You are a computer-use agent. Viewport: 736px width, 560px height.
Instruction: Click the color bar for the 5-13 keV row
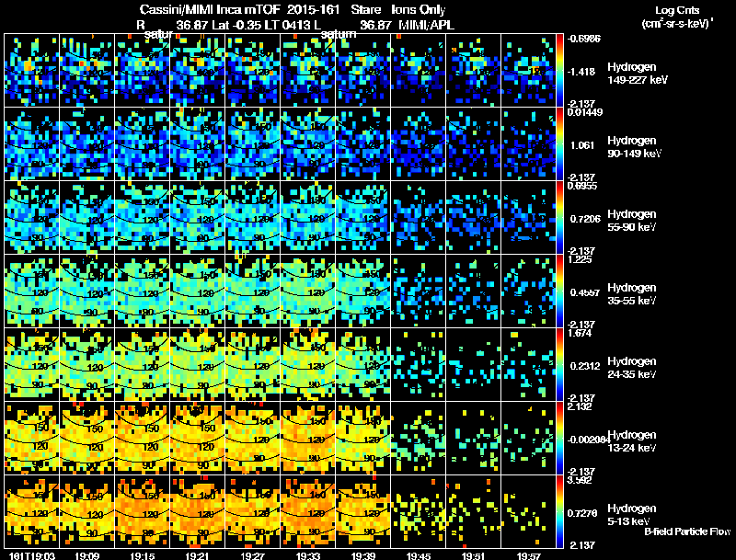(x=559, y=512)
